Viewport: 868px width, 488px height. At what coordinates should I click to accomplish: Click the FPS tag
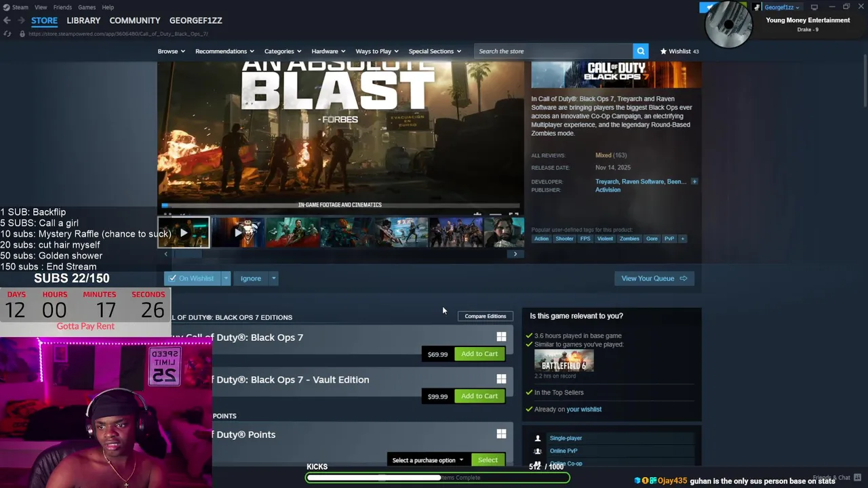(x=585, y=239)
